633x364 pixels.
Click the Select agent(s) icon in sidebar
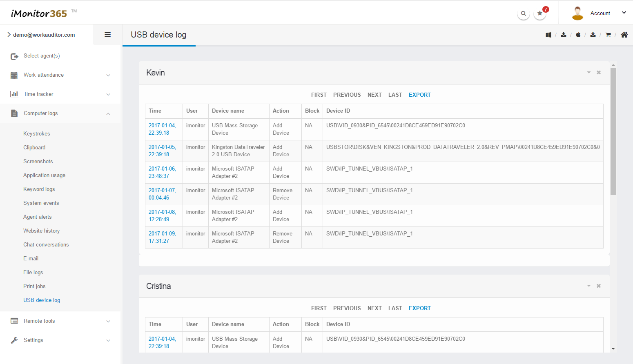14,56
